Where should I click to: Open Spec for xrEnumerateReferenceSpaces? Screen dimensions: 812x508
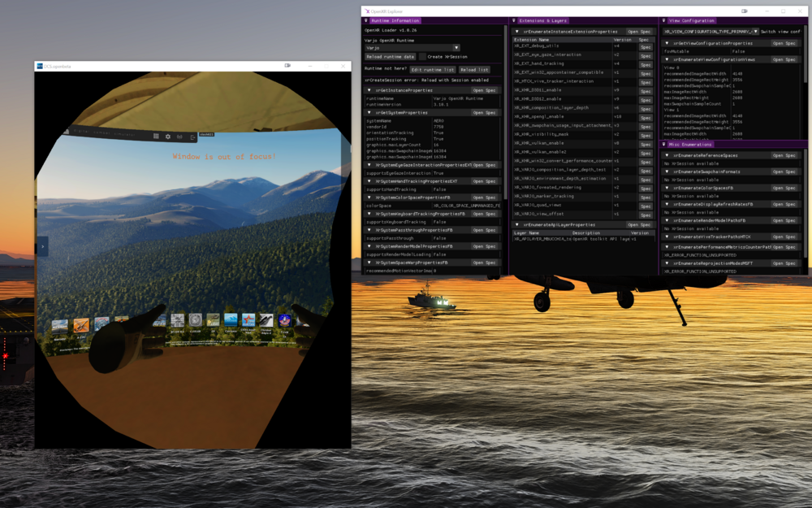point(784,155)
